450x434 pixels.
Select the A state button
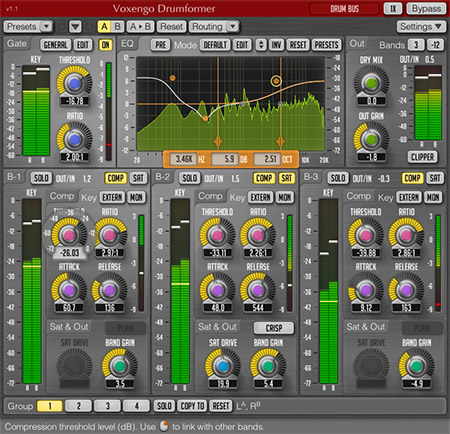(x=104, y=26)
